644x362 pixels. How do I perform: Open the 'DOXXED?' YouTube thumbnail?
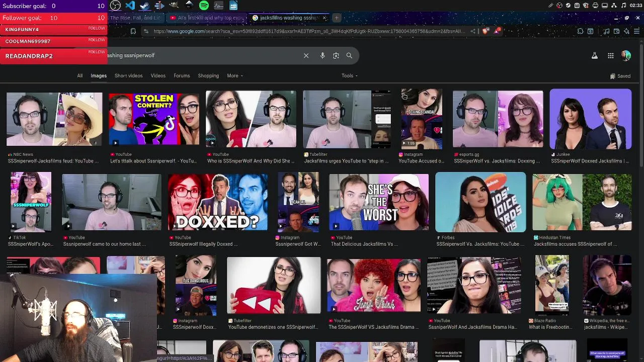(x=218, y=202)
